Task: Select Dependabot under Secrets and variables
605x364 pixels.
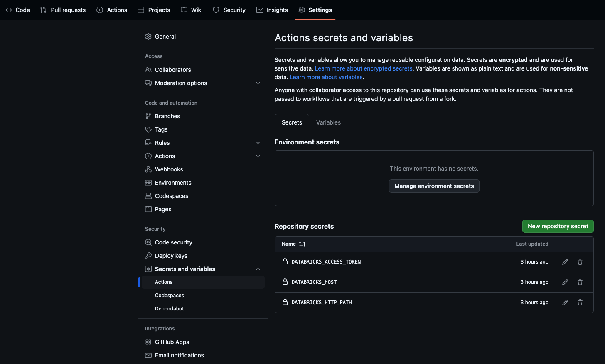Action: [x=170, y=309]
